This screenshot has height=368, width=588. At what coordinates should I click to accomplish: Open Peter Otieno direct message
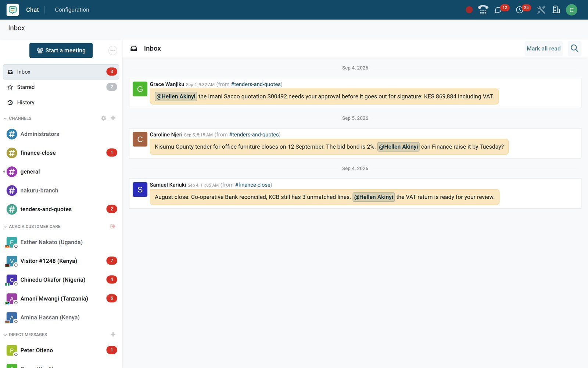(61, 351)
